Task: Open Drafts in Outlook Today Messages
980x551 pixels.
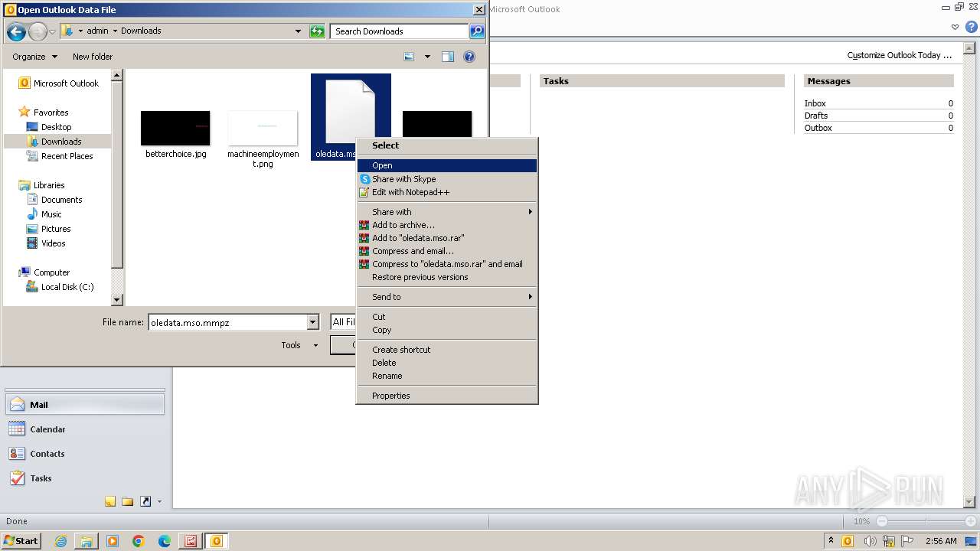Action: coord(815,116)
